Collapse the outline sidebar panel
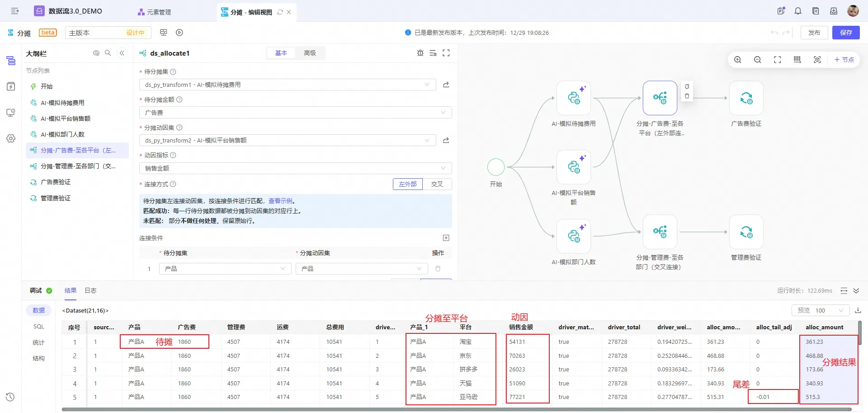Screen dimensions: 868x413 pos(122,53)
